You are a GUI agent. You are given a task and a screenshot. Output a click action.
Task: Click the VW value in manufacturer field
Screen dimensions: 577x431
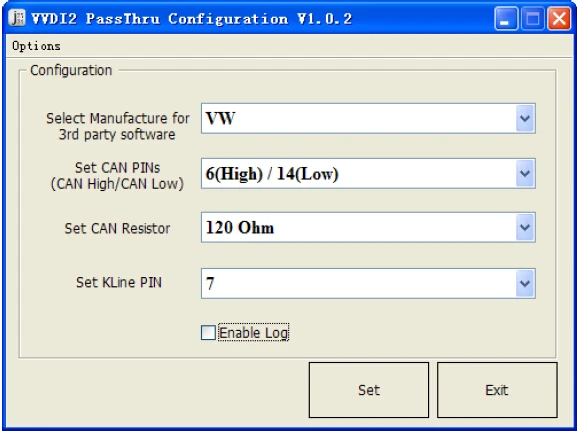[x=220, y=119]
